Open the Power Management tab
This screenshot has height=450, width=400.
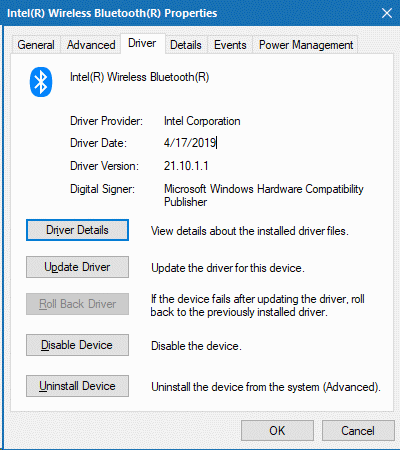[x=306, y=45]
